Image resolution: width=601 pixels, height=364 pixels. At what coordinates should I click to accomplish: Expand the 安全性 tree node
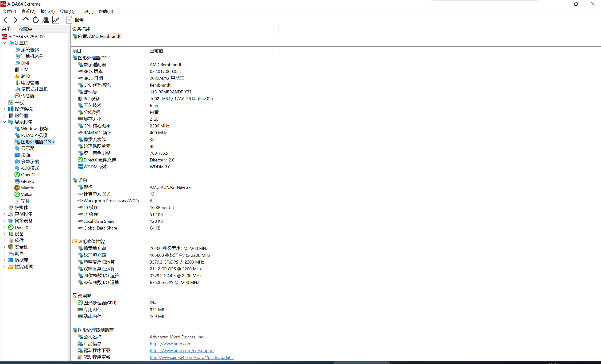[x=4, y=247]
